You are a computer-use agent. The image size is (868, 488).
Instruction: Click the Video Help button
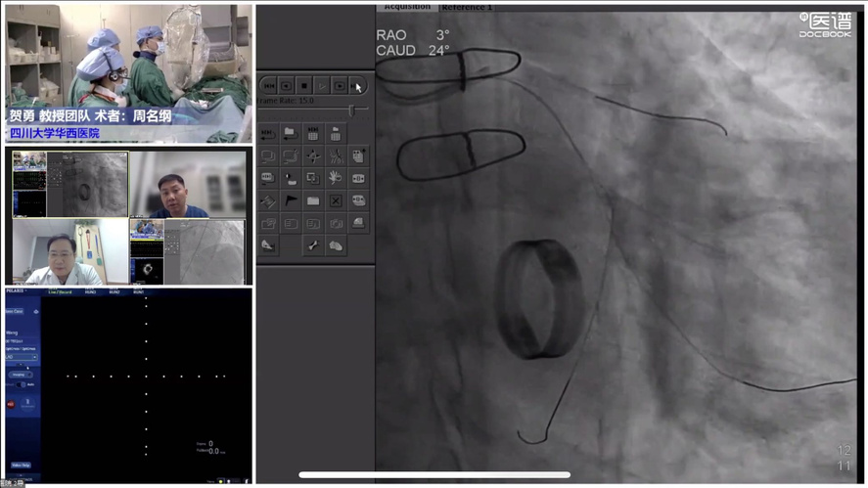pyautogui.click(x=20, y=466)
